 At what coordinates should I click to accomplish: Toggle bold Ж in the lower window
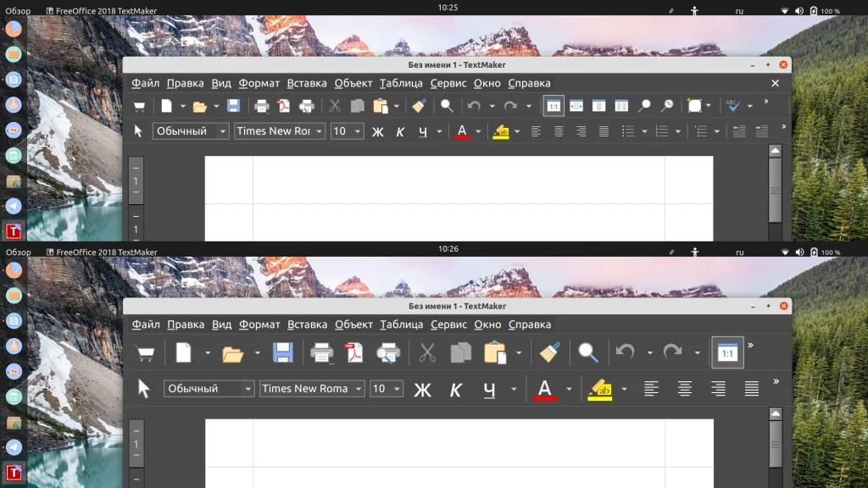click(422, 390)
